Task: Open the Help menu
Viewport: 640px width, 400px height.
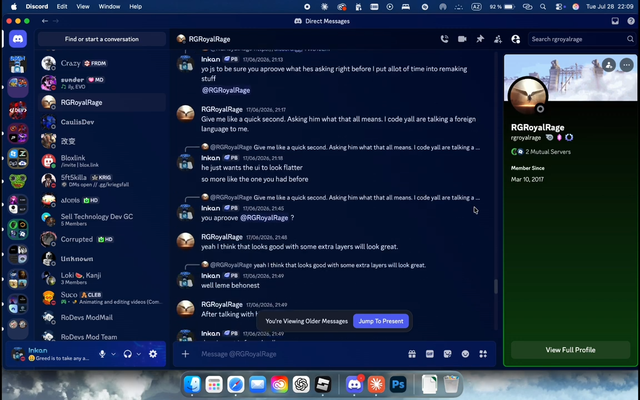Action: [136, 7]
